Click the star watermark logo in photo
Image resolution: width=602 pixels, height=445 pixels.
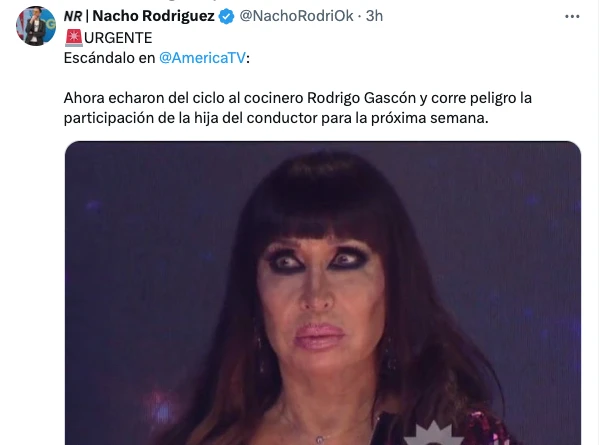(x=434, y=434)
